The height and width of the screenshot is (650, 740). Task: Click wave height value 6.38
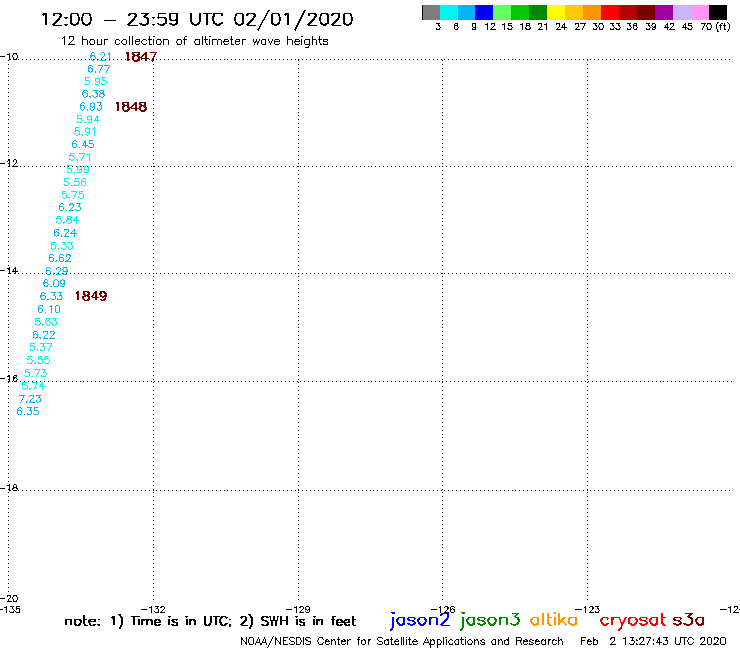tap(93, 94)
